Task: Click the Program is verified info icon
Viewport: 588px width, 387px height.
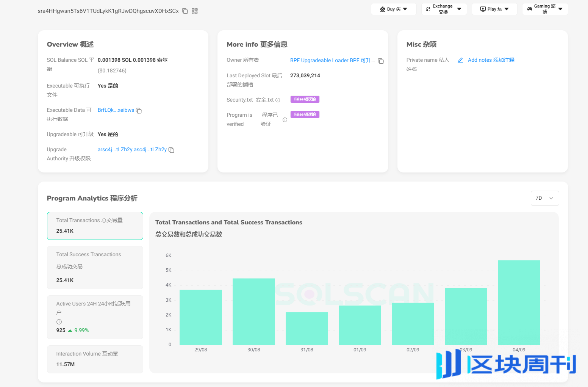Action: 285,120
